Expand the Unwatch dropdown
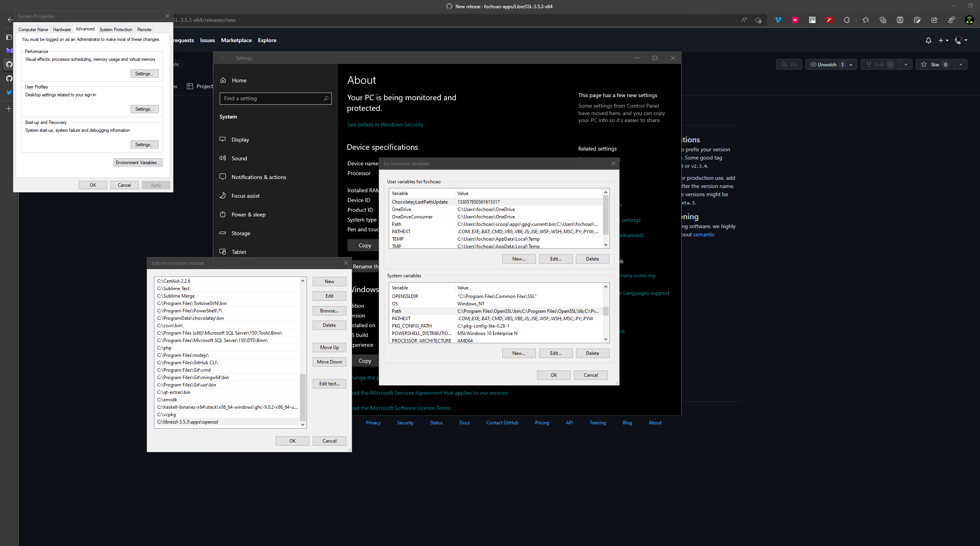The width and height of the screenshot is (980, 546). point(851,64)
